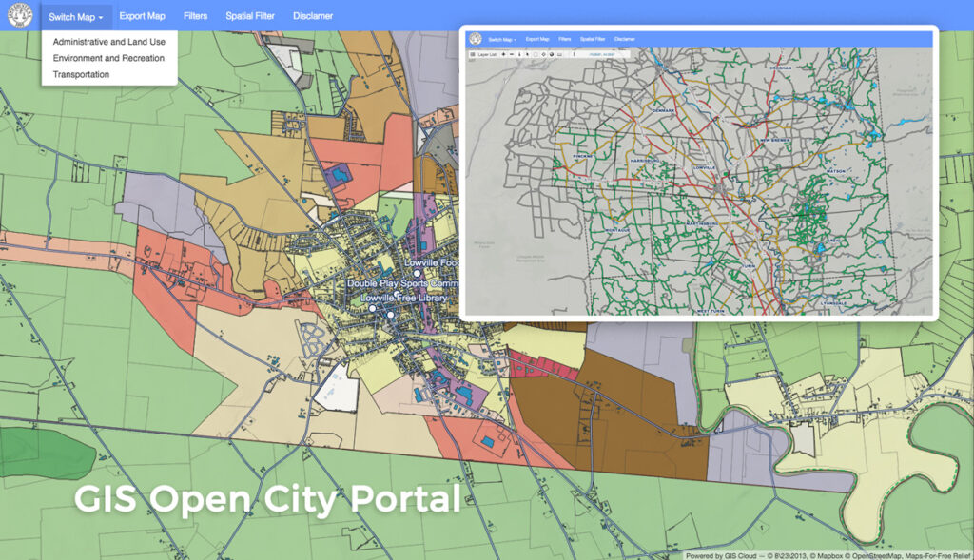974x560 pixels.
Task: Click the OpenStreetMap attribution link
Action: 876,555
